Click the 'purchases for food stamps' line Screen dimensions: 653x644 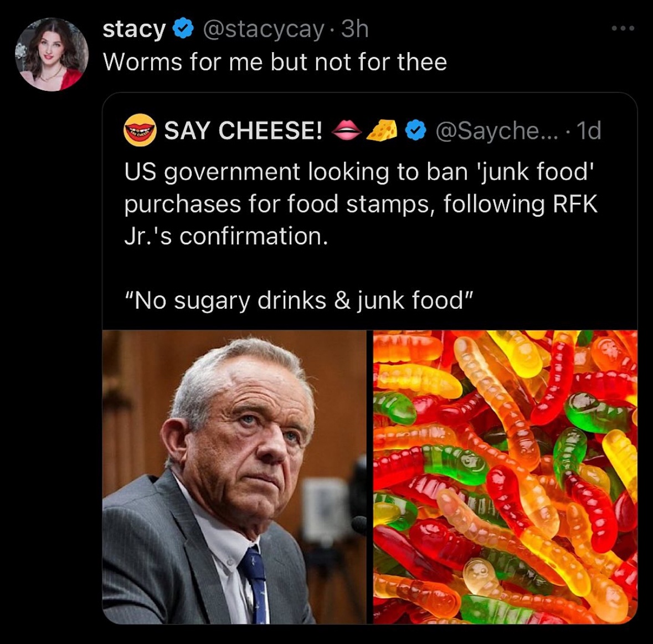(x=361, y=204)
